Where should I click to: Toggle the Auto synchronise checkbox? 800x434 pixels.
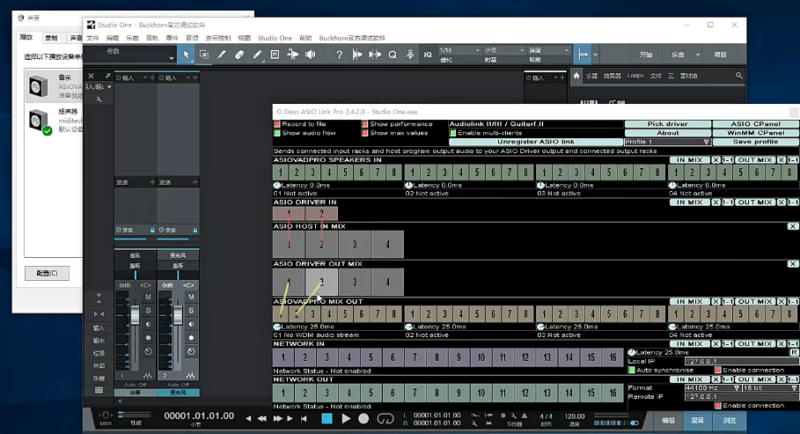(x=631, y=370)
